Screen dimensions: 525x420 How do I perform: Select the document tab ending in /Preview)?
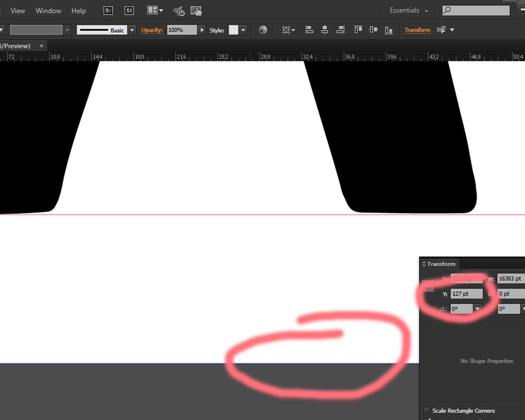[x=16, y=46]
